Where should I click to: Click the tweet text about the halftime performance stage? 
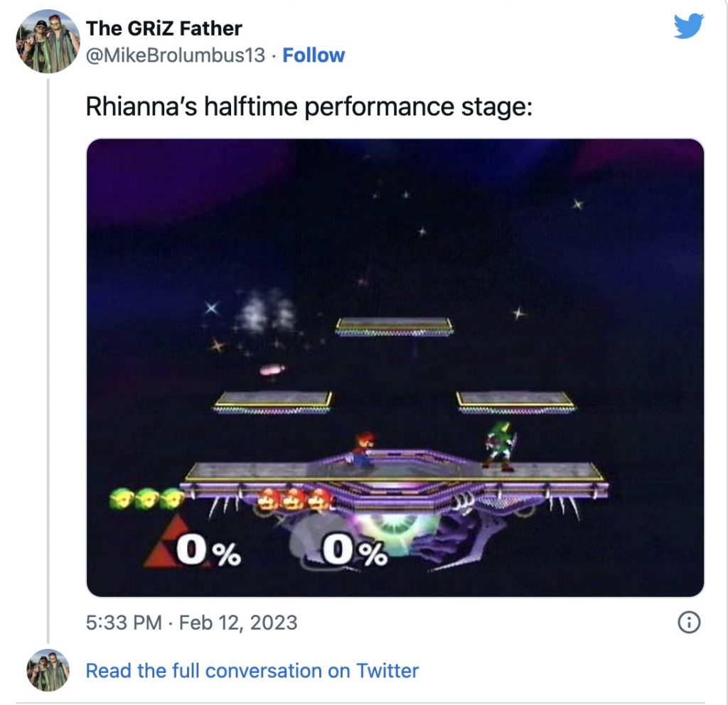(309, 107)
